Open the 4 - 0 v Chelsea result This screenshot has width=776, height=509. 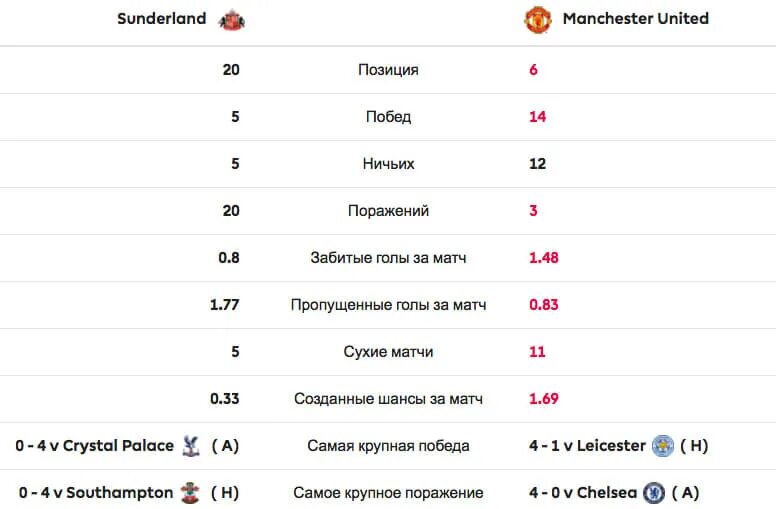[582, 493]
